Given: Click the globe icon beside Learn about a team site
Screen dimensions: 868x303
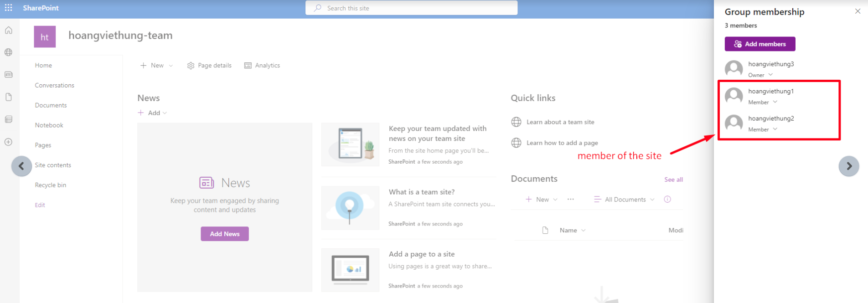Looking at the screenshot, I should [516, 122].
